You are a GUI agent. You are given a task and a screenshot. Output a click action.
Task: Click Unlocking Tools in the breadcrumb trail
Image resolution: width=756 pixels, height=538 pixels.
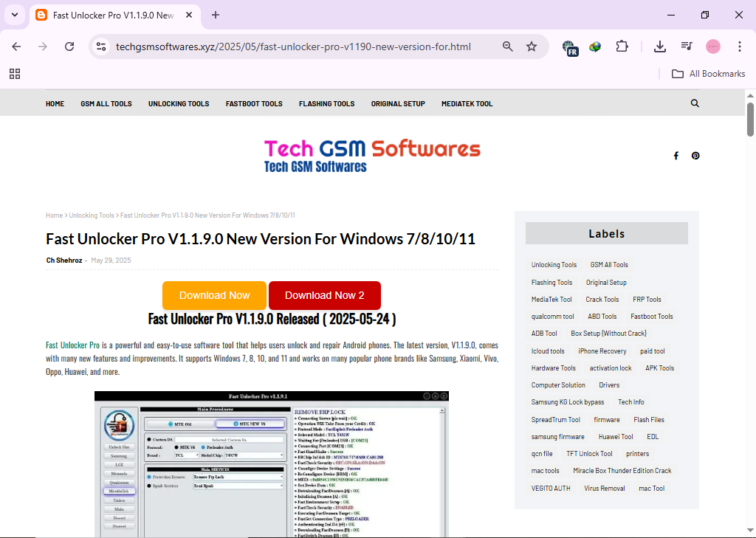click(92, 215)
